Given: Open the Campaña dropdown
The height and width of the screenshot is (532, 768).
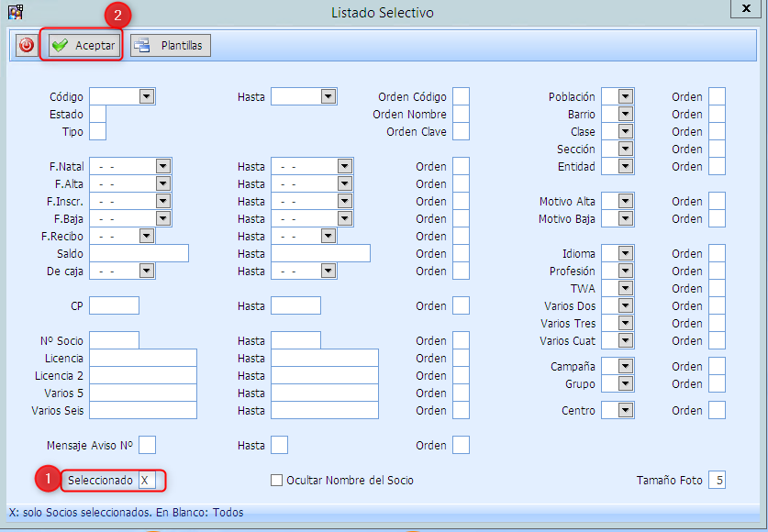Looking at the screenshot, I should tap(625, 367).
